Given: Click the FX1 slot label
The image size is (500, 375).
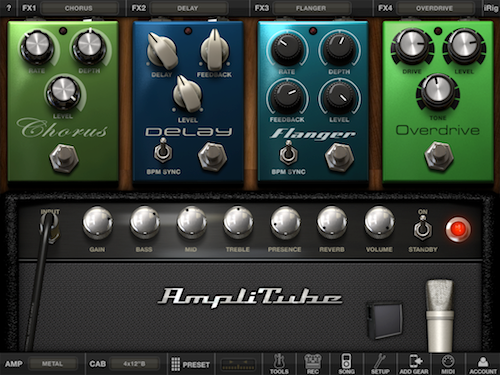Looking at the screenshot, I should point(29,8).
